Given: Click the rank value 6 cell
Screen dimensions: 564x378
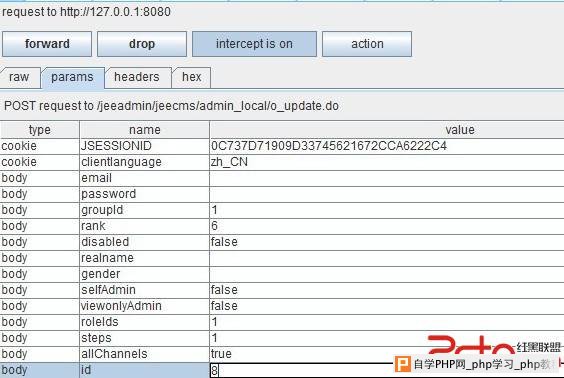Looking at the screenshot, I should [x=387, y=226].
